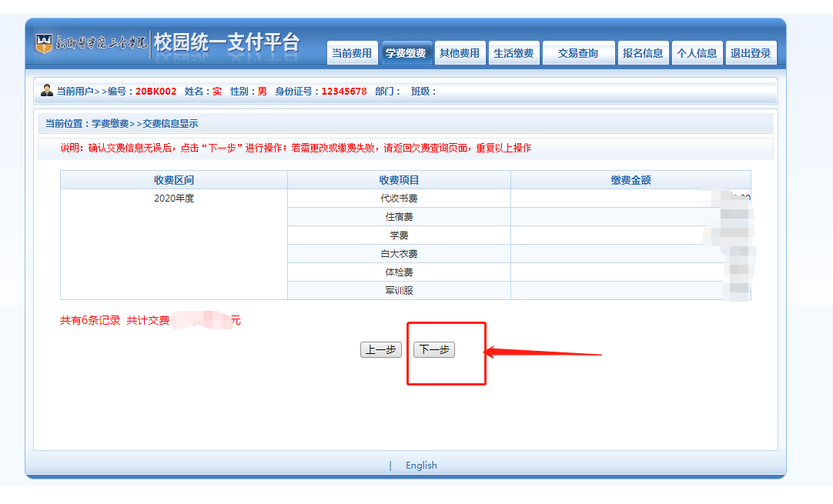Viewport: 833px width, 504px height.
Task: Open the 当前费用 tab
Action: 352,53
